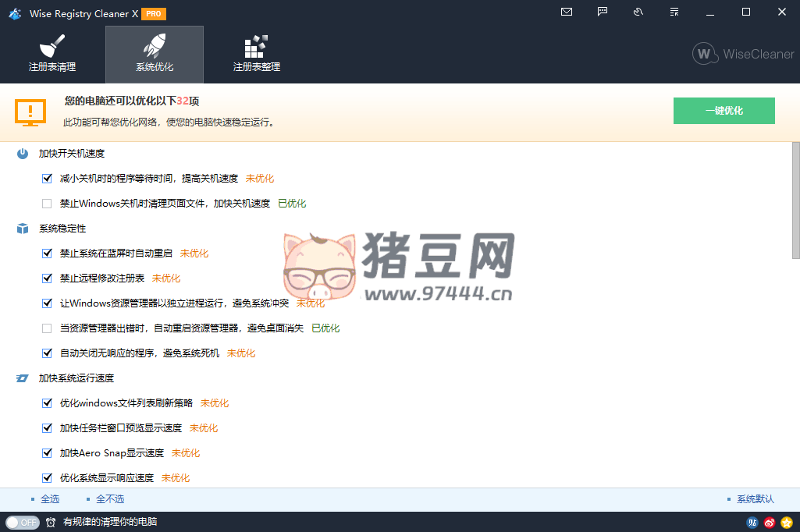Open the menu list icon in title bar
The height and width of the screenshot is (532, 800).
coord(674,12)
